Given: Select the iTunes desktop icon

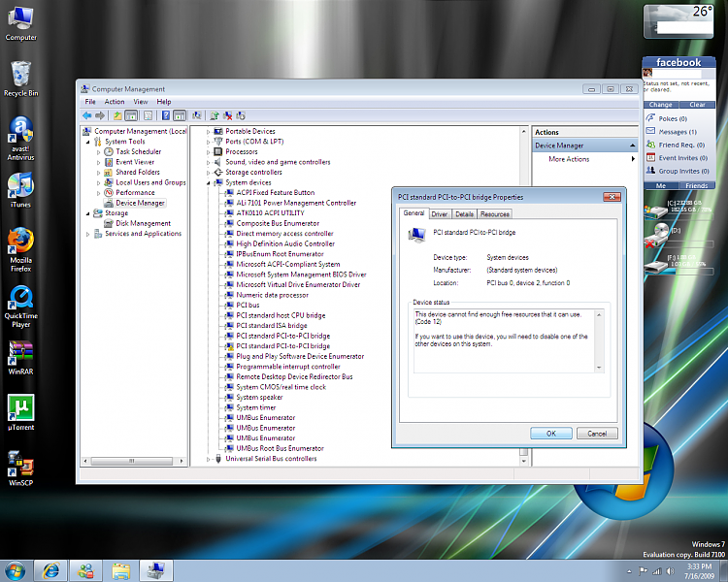Looking at the screenshot, I should click(x=20, y=189).
